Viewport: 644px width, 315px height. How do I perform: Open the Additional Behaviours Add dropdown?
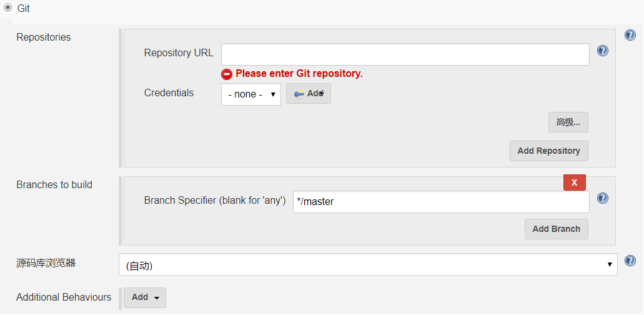[x=145, y=297]
